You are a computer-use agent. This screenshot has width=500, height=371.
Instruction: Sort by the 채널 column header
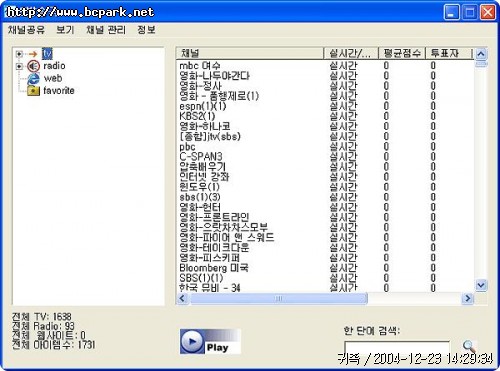[250, 53]
